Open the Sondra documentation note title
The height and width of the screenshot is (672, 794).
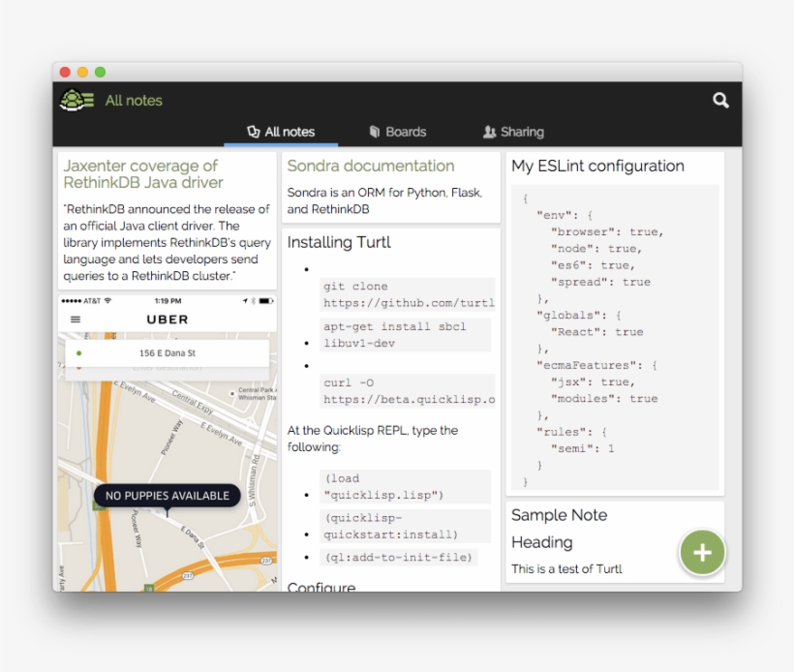(x=371, y=166)
